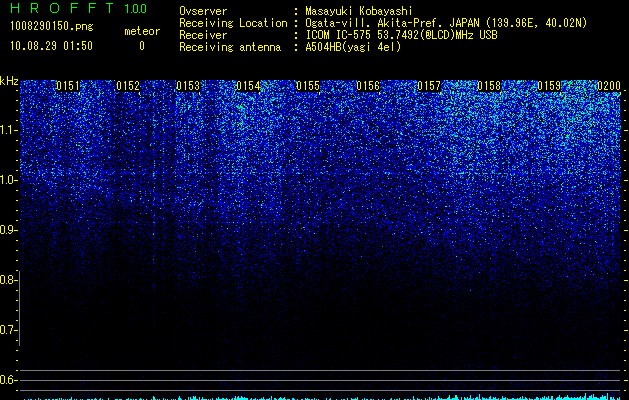629x400 pixels.
Task: Click the 1.0 kHz axis label
Action: [x=9, y=180]
